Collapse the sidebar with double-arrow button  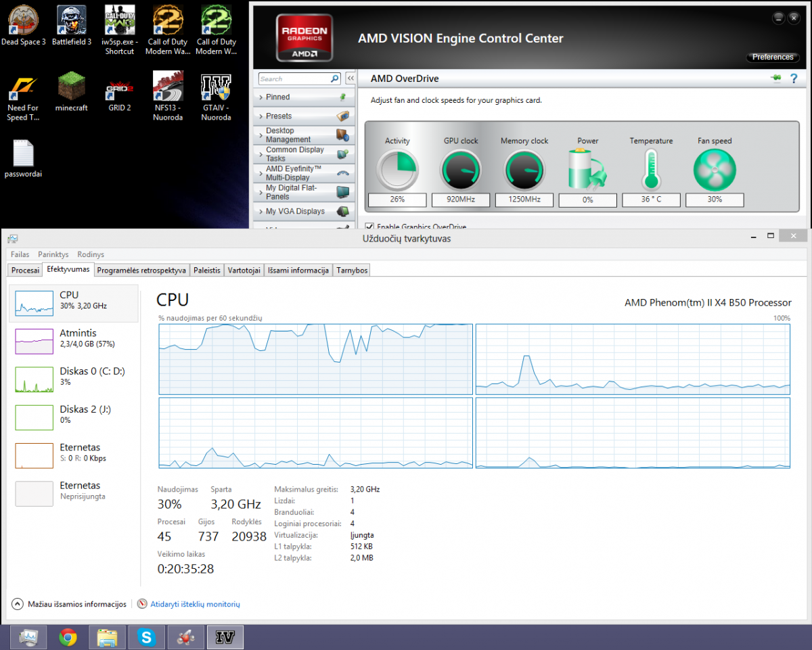[x=351, y=78]
